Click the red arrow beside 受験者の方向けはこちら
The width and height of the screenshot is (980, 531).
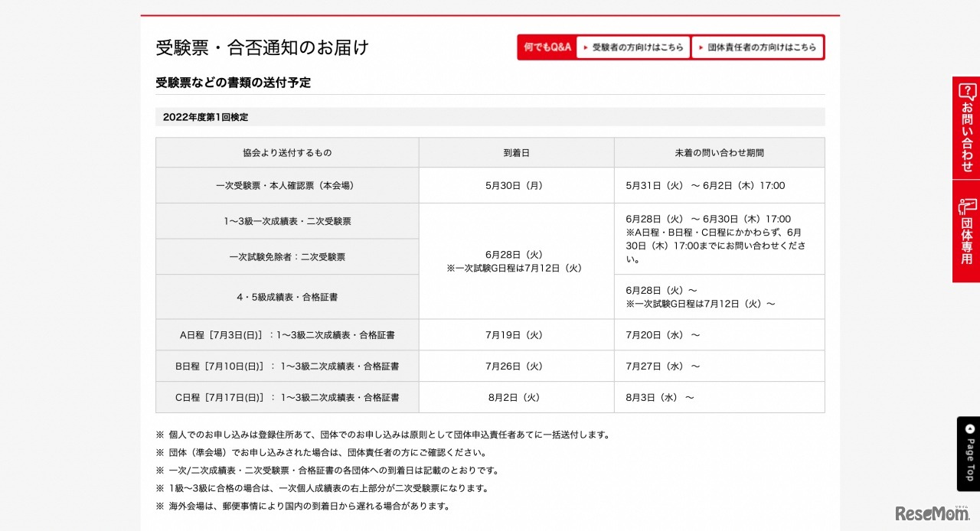tap(585, 47)
